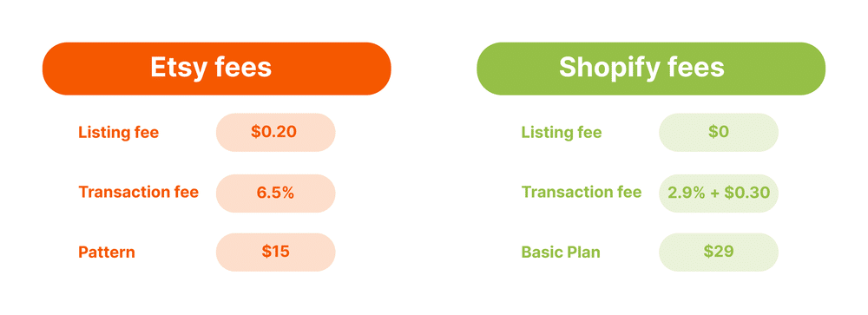Select Etsy's Transaction fee label
The height and width of the screenshot is (315, 868).
click(x=138, y=192)
